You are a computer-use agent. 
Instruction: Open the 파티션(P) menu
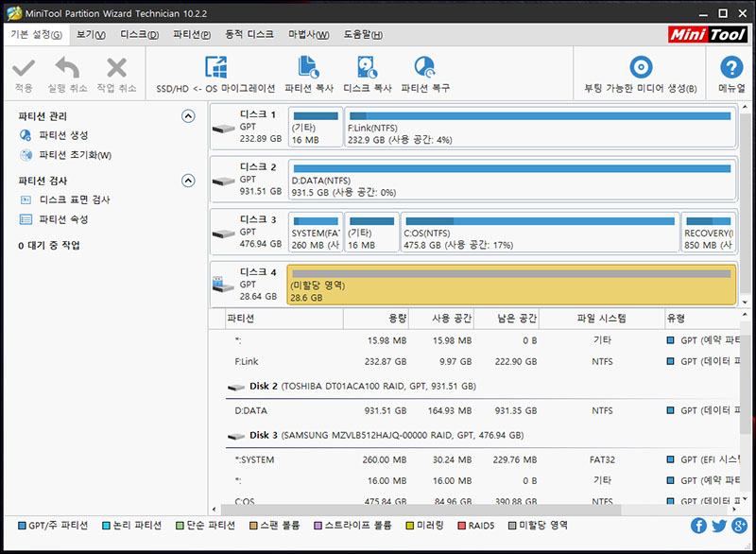coord(192,35)
